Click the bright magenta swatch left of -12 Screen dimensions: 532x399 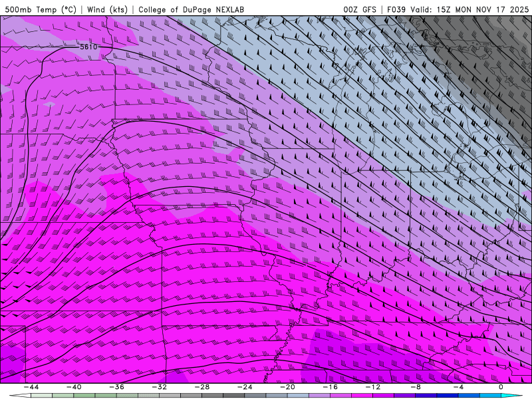point(362,396)
